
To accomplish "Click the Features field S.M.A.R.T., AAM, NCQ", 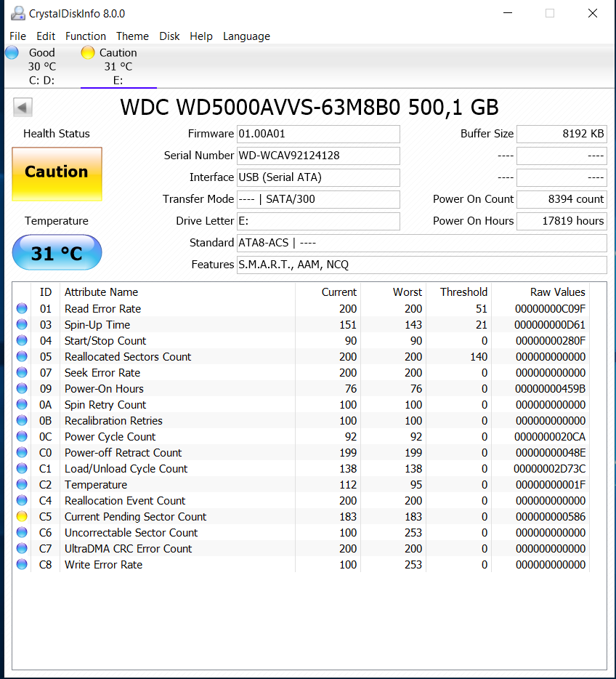I will 422,265.
